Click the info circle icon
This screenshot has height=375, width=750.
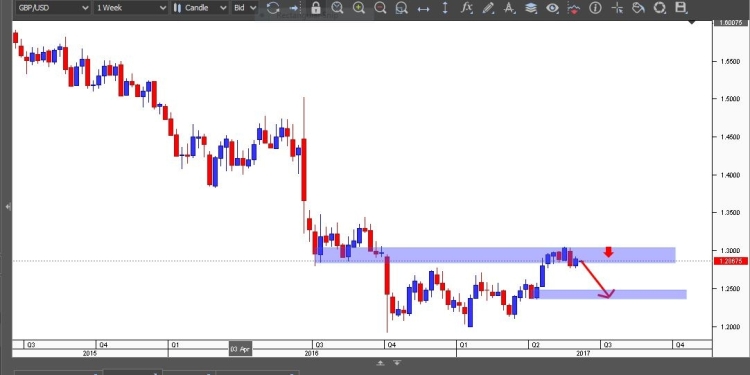coord(595,8)
